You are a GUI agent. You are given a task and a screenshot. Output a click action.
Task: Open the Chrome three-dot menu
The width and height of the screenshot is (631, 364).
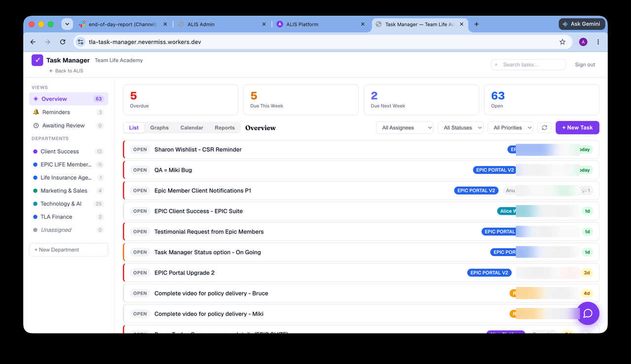click(598, 42)
